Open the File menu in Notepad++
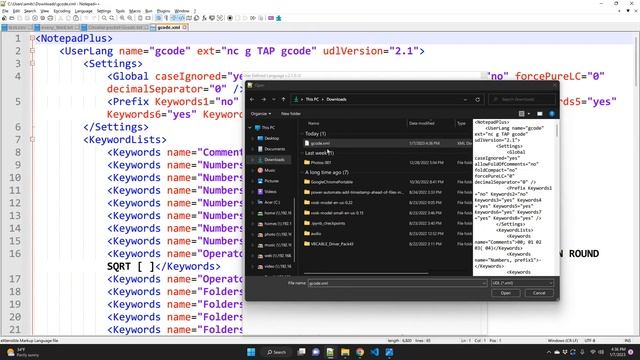This screenshot has width=640, height=360. pyautogui.click(x=5, y=11)
